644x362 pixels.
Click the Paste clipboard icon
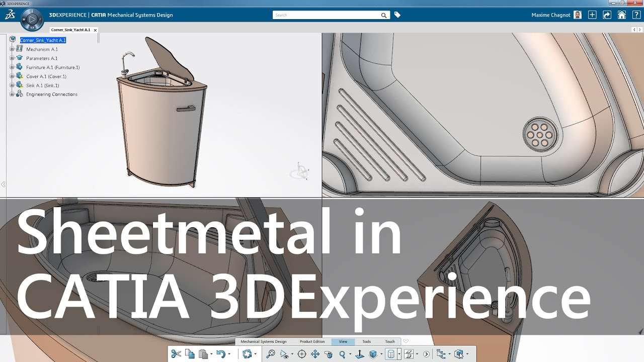[x=203, y=354]
